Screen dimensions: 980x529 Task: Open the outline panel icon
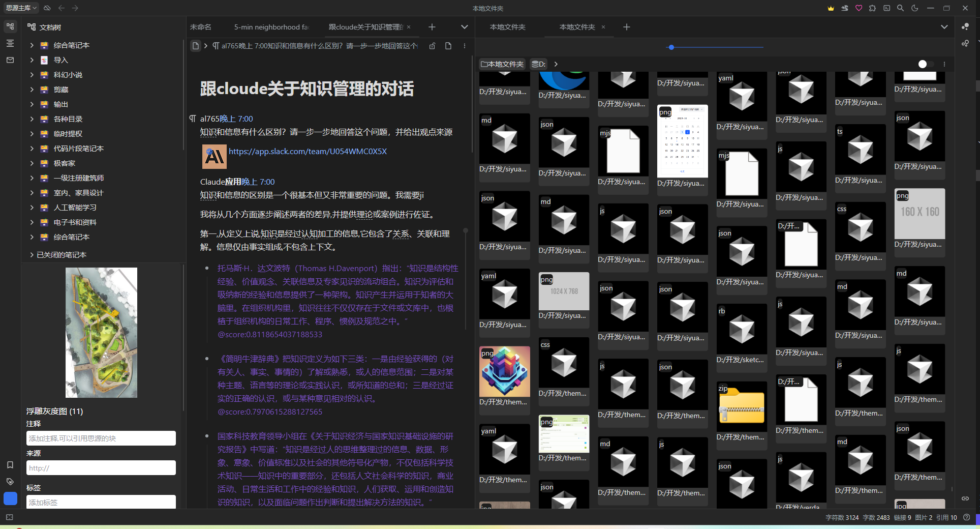10,43
